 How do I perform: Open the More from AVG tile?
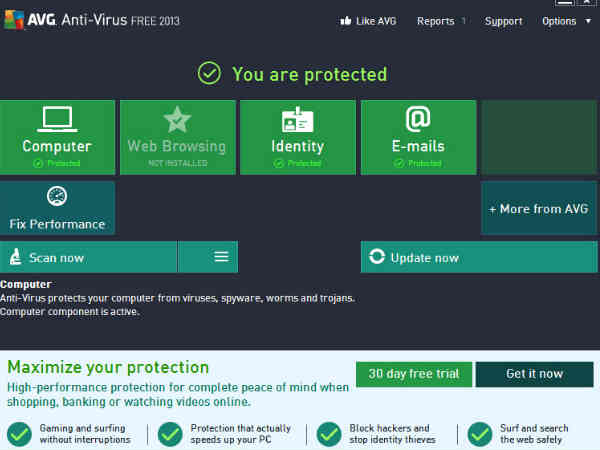[539, 208]
